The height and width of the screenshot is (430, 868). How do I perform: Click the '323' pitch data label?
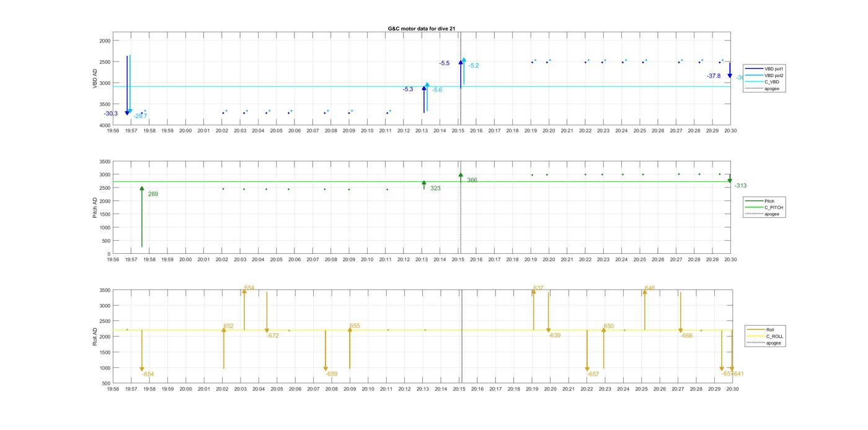click(x=435, y=188)
